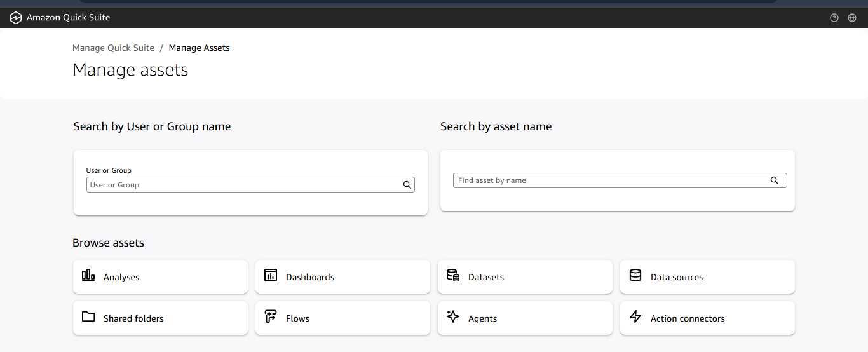868x352 pixels.
Task: Click the Agents sparkle icon
Action: pos(453,317)
